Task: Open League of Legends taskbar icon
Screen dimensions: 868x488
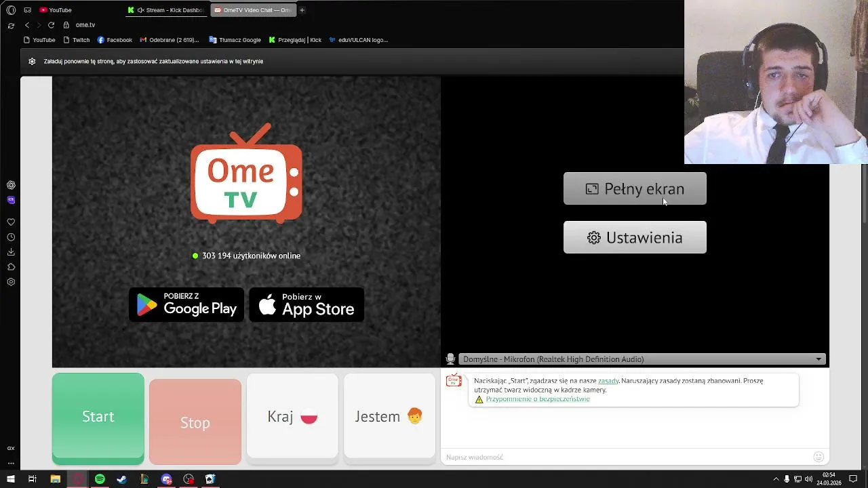Action: (144, 479)
